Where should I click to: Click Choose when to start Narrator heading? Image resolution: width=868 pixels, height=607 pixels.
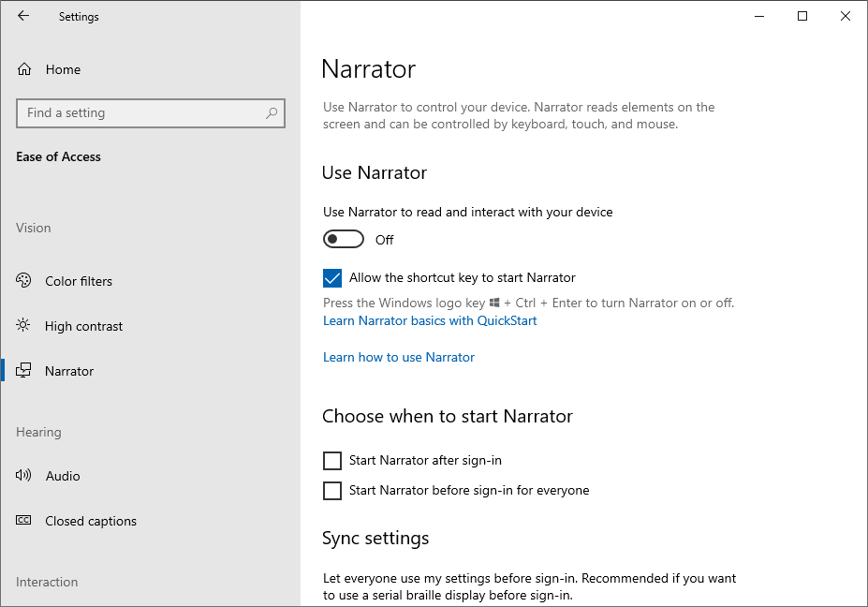click(x=448, y=416)
